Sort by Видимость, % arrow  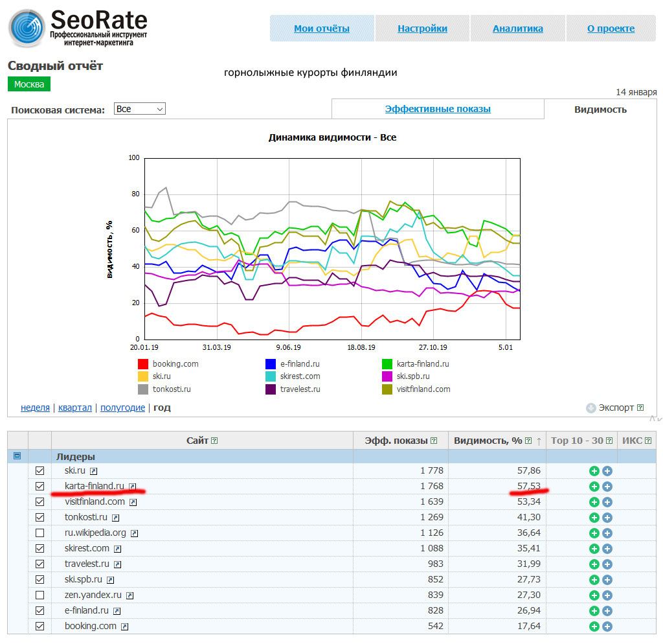539,441
